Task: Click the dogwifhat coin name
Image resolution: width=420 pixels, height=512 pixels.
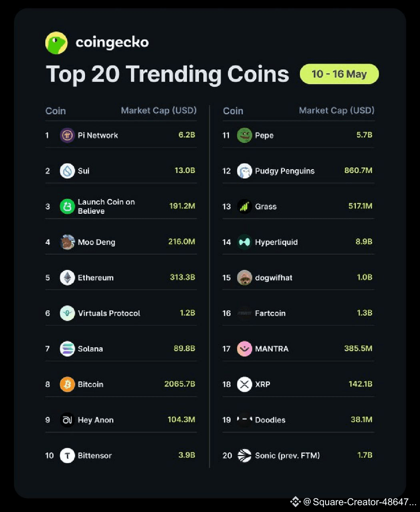Action: [274, 278]
